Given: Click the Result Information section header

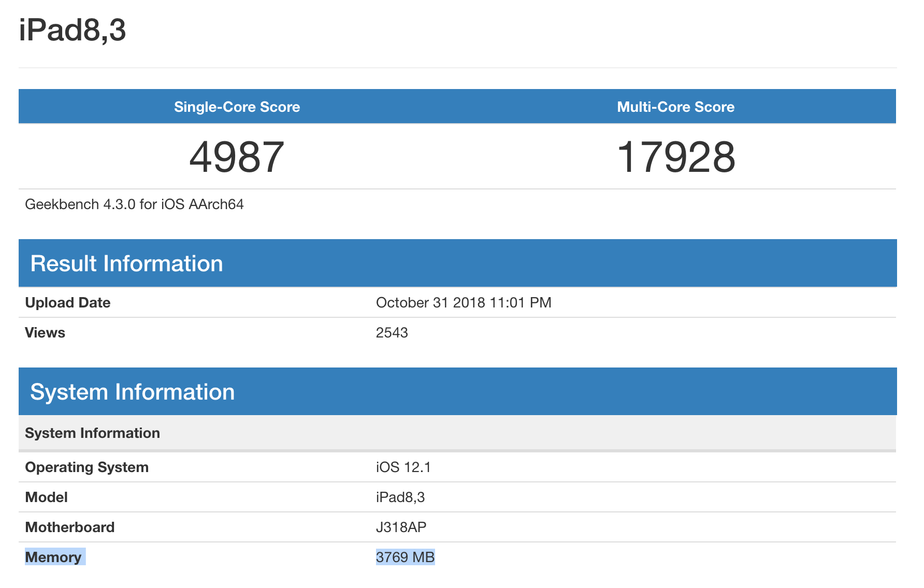Looking at the screenshot, I should (458, 263).
